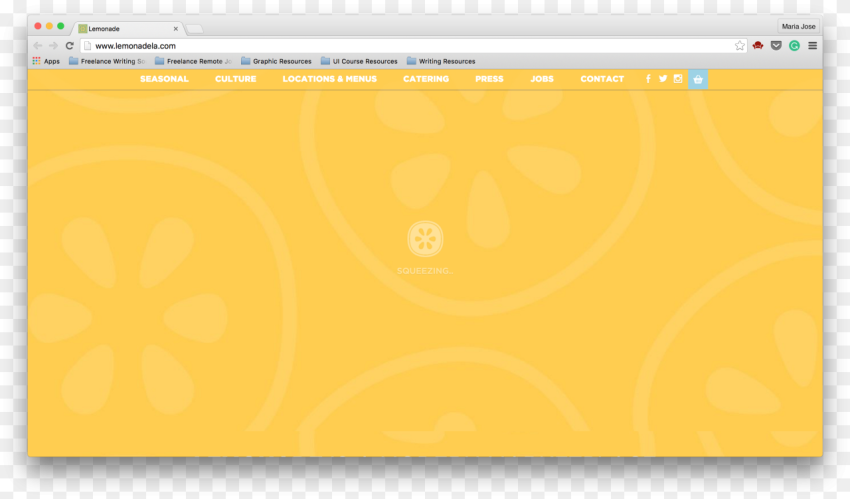The width and height of the screenshot is (850, 499).
Task: Go to the Jobs page
Action: [542, 79]
